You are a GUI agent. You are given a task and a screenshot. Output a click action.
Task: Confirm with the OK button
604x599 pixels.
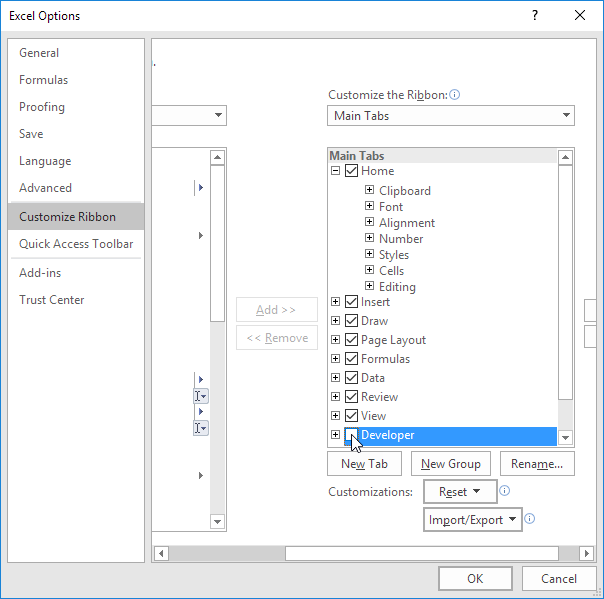pyautogui.click(x=475, y=578)
